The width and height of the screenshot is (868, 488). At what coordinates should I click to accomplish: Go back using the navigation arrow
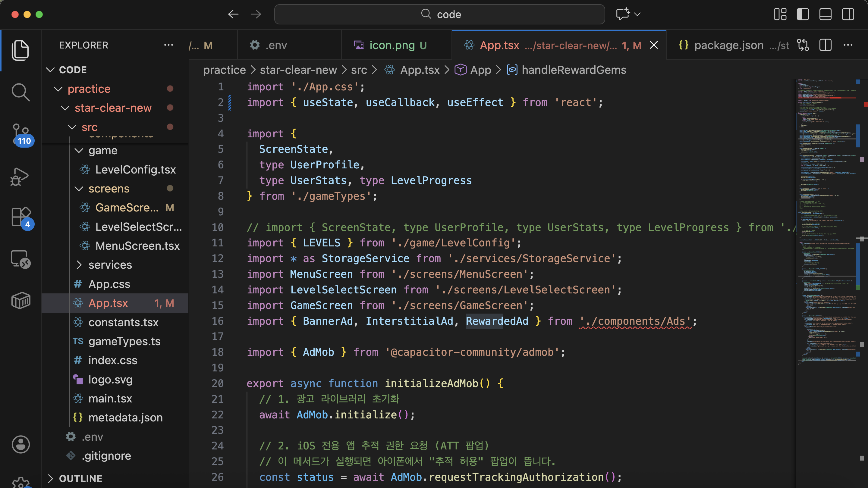[233, 14]
